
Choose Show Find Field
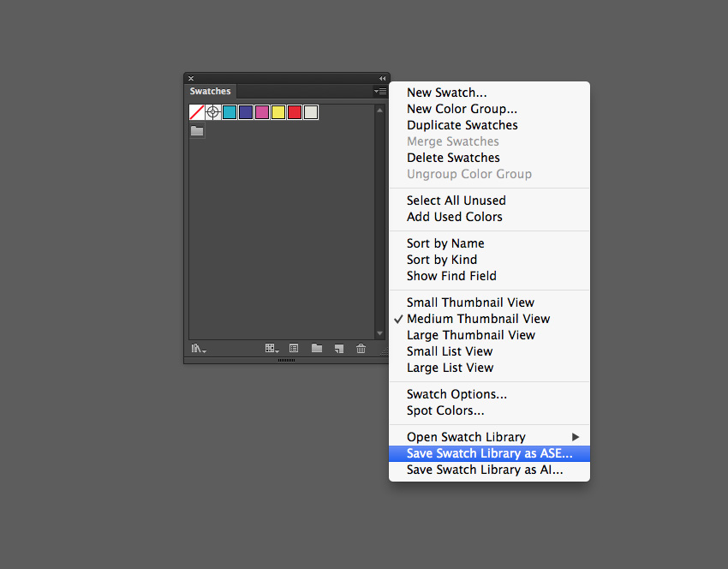[x=489, y=275]
